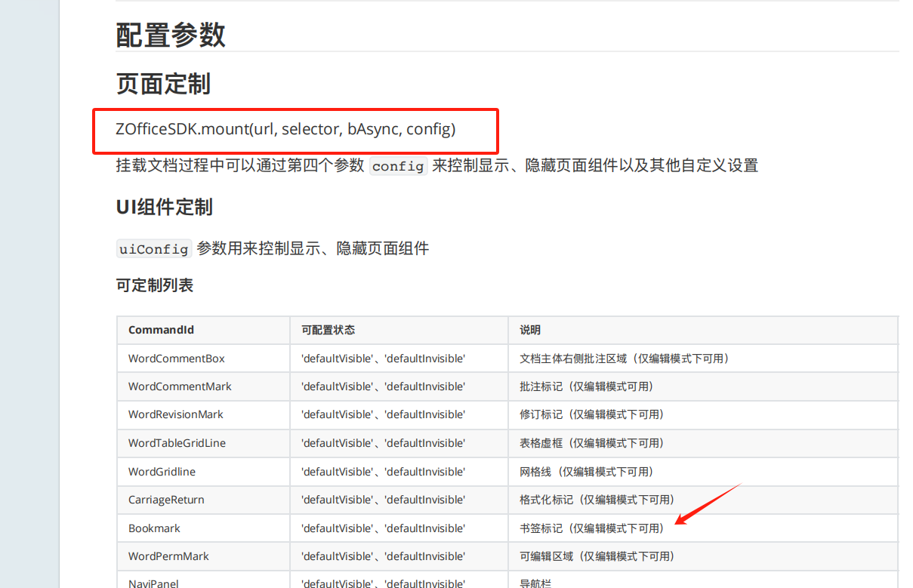Click the 可定制列表 subheading
This screenshot has width=913, height=588.
[154, 285]
